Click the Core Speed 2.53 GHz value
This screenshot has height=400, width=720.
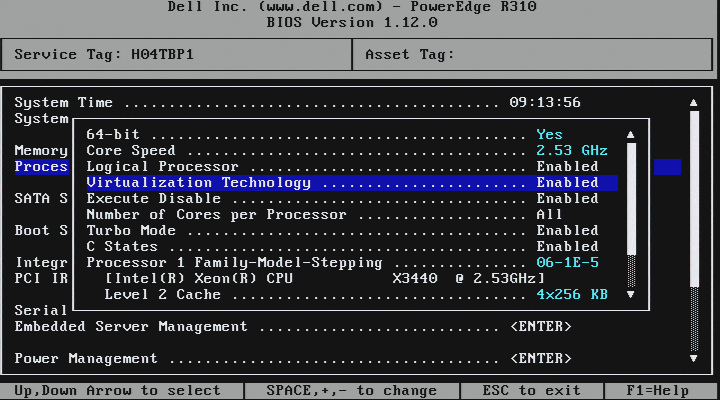click(x=572, y=151)
